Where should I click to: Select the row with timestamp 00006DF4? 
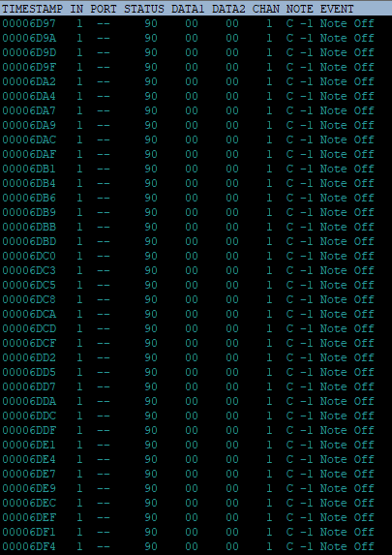click(x=196, y=546)
